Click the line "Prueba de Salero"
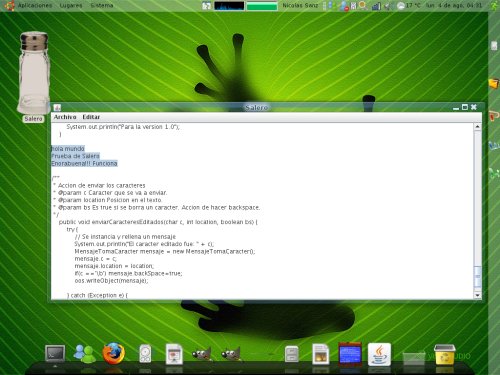The height and width of the screenshot is (375, 500). coord(76,156)
